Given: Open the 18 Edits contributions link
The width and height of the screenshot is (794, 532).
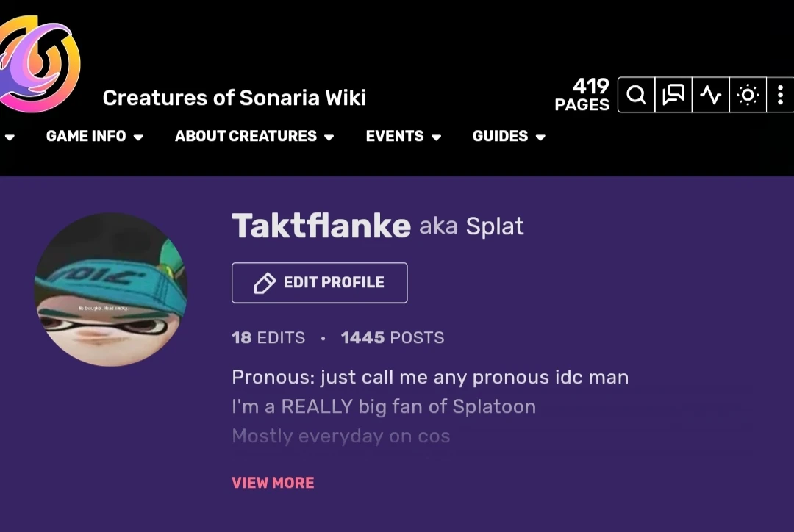Looking at the screenshot, I should [x=268, y=338].
